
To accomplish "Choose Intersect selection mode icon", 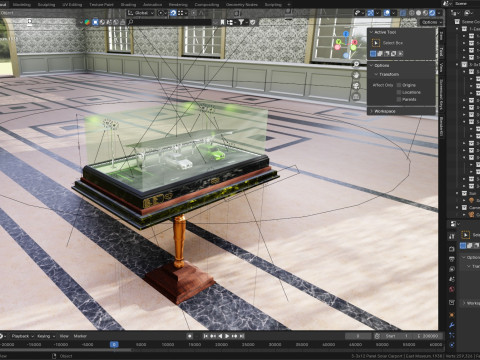I will (400, 53).
